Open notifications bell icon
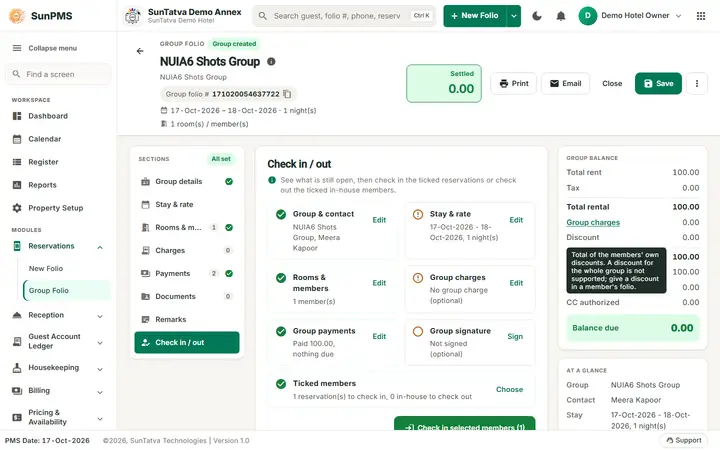 (561, 16)
